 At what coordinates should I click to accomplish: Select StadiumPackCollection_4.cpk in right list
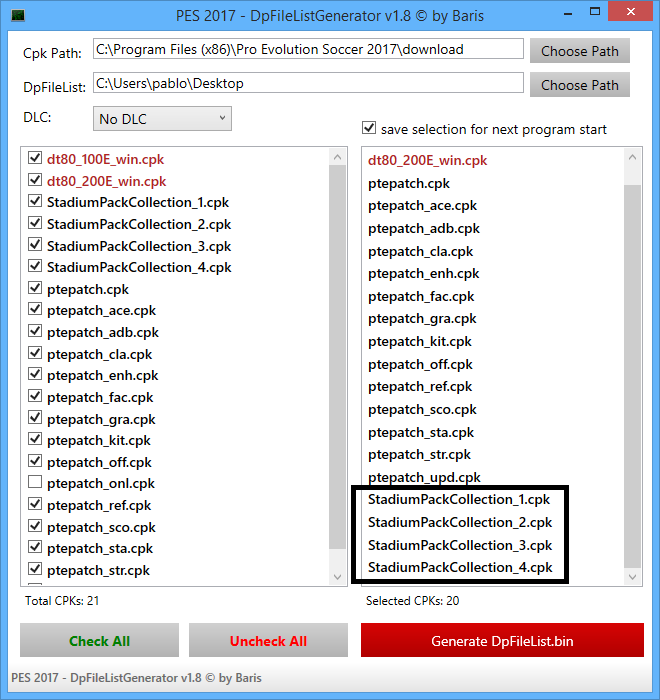point(460,567)
